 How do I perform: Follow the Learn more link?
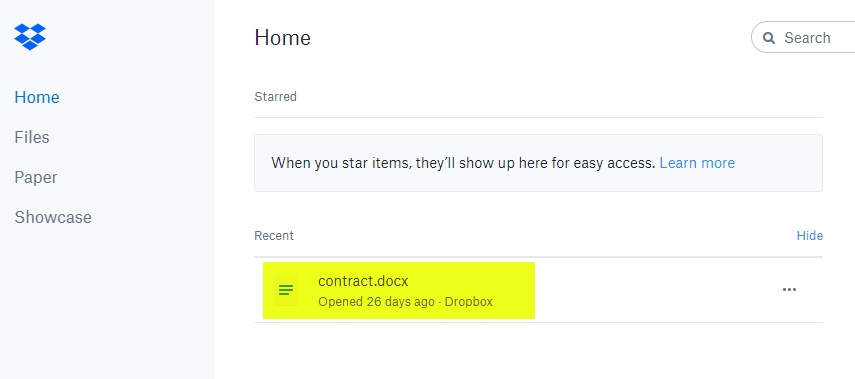tap(697, 163)
